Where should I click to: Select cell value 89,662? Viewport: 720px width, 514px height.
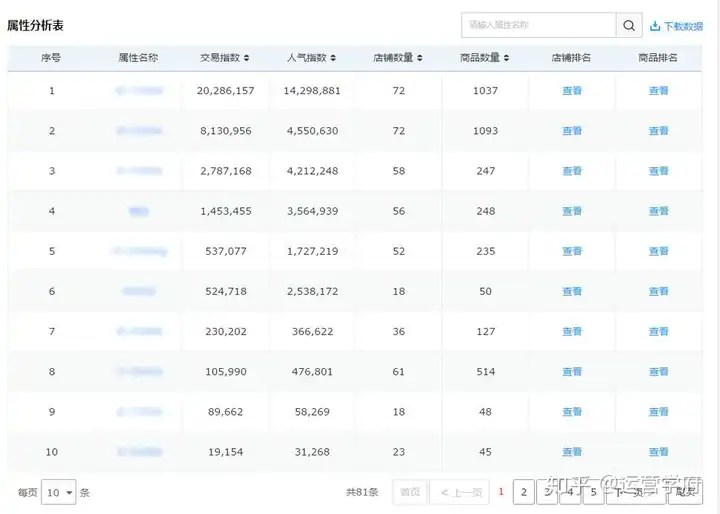tap(225, 412)
